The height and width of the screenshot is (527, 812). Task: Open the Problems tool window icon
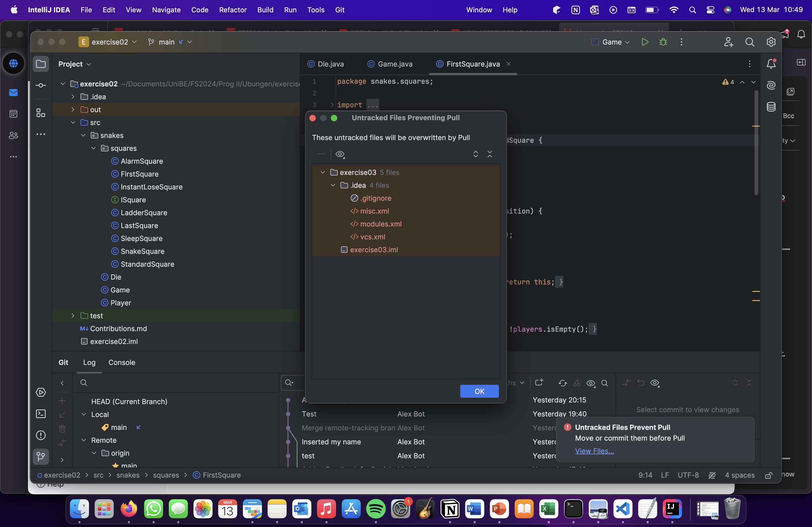(41, 435)
